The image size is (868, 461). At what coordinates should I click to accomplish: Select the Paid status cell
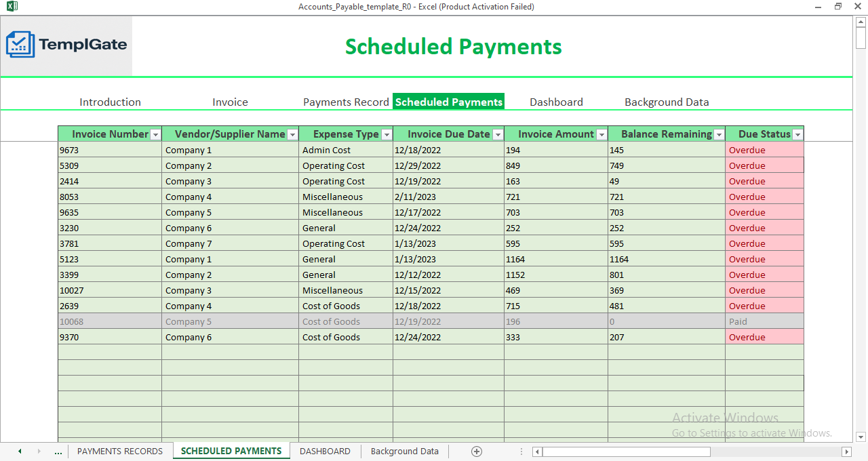[765, 321]
